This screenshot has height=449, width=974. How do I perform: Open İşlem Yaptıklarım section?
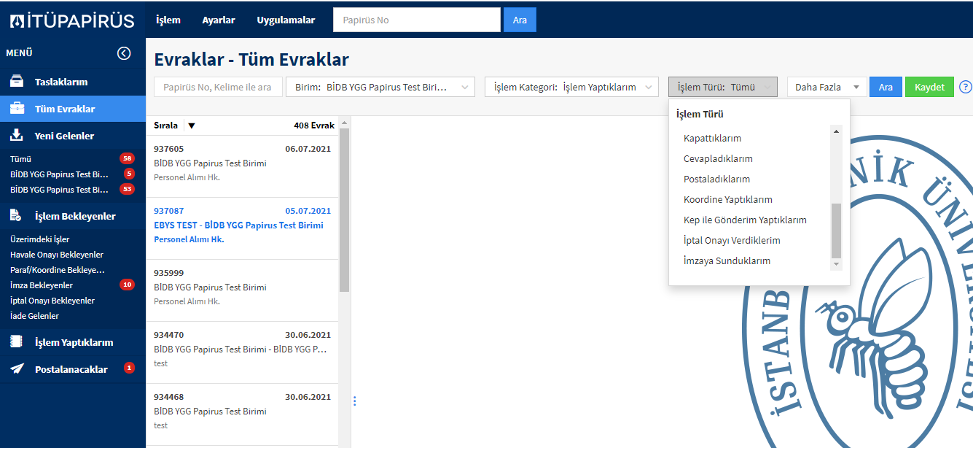(x=73, y=342)
